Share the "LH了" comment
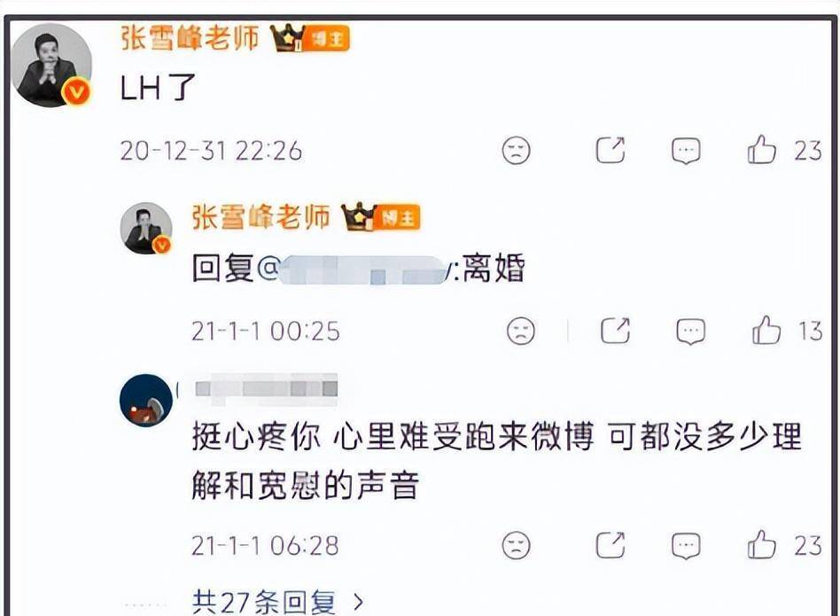840x616 pixels. pyautogui.click(x=611, y=150)
